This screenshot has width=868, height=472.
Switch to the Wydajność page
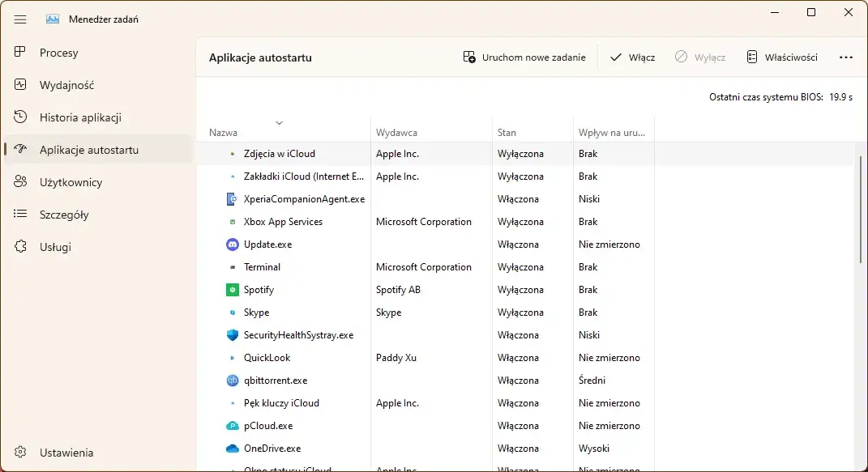[98, 84]
